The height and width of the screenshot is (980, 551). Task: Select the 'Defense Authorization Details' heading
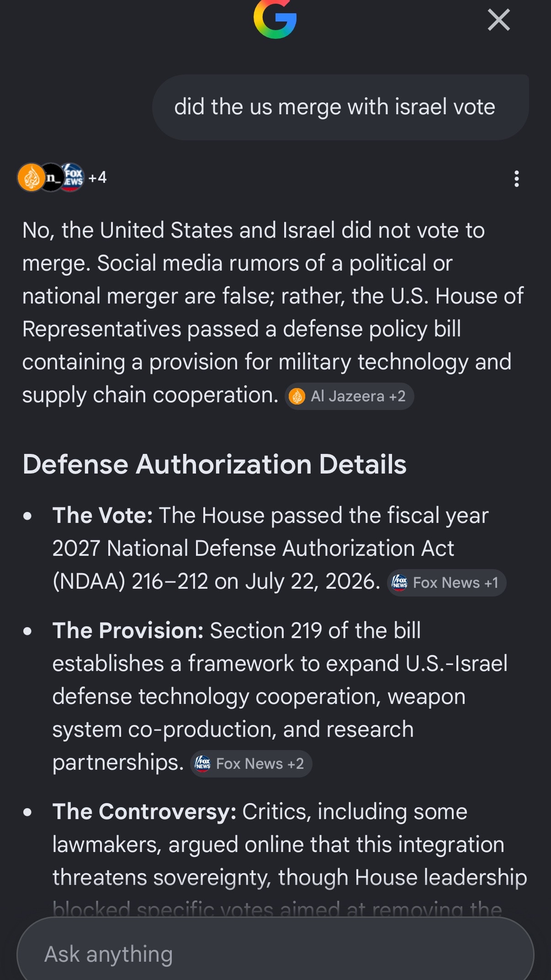[214, 464]
